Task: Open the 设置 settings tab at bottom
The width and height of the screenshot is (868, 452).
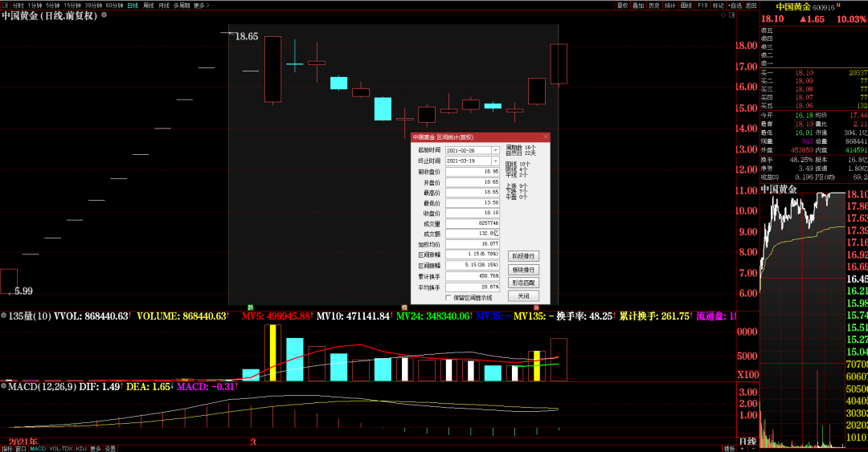Action: (x=110, y=449)
